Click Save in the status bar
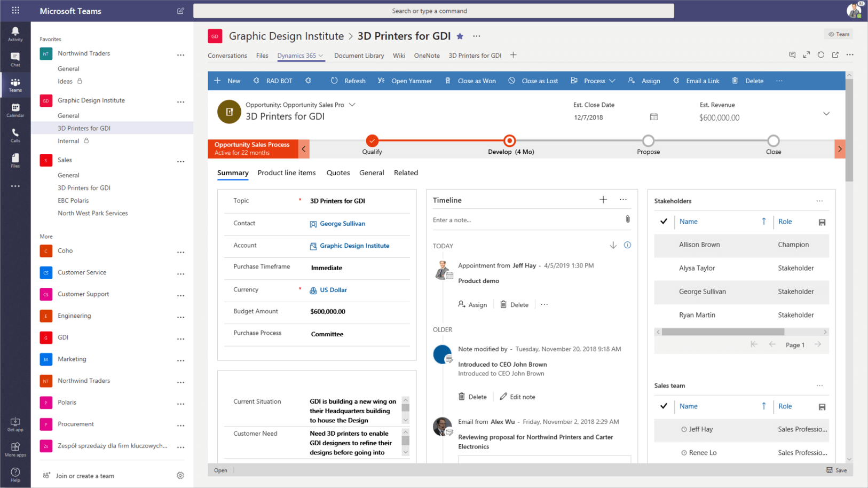 click(x=837, y=470)
